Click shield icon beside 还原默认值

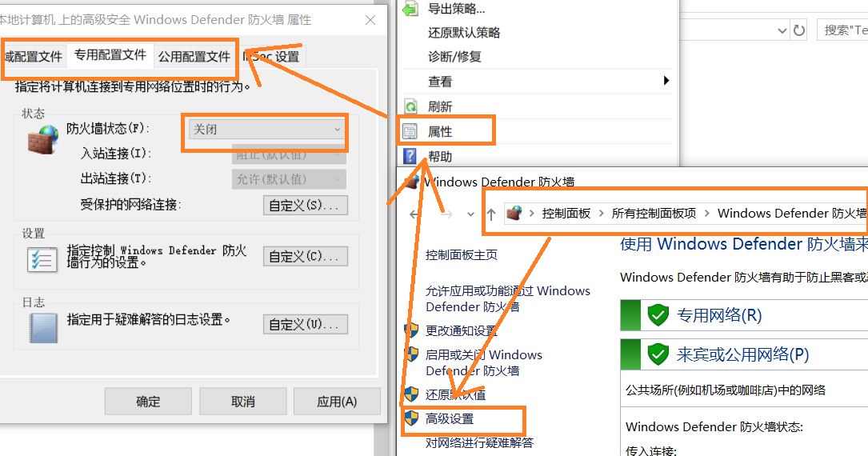tap(411, 394)
